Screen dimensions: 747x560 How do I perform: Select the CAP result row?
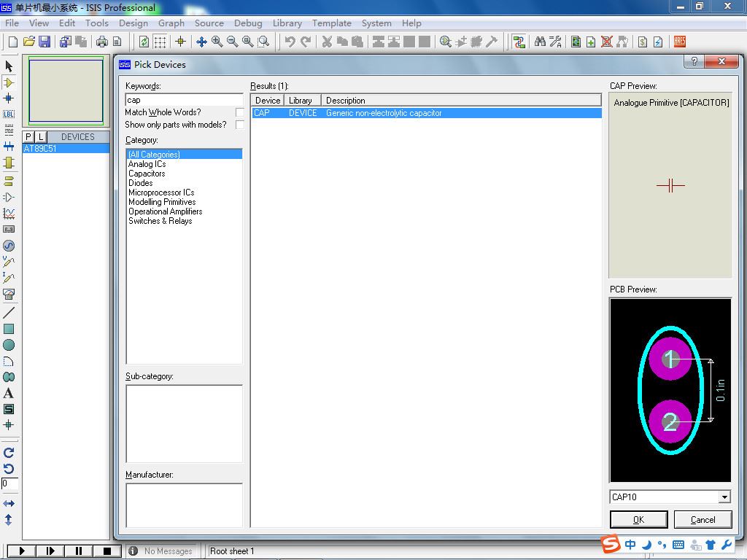(426, 113)
